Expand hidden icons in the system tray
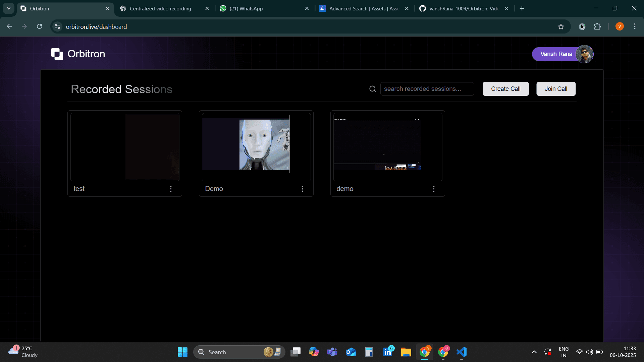 click(x=534, y=352)
